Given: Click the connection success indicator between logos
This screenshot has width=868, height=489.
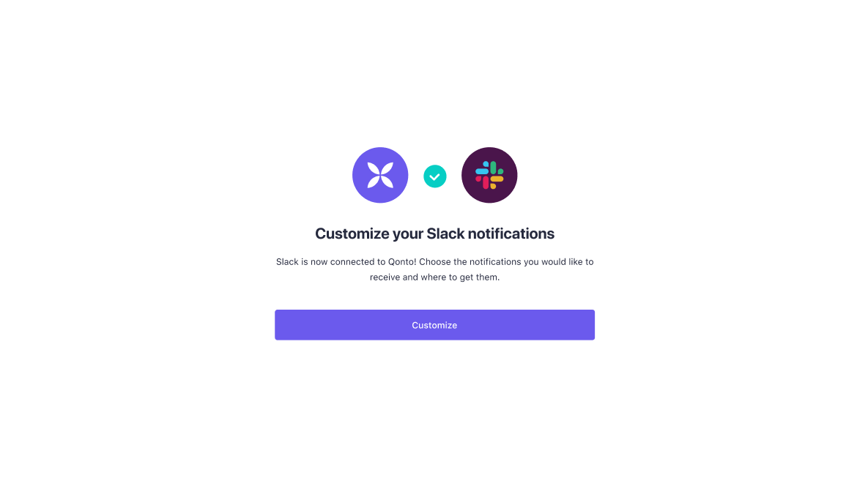Looking at the screenshot, I should coord(435,176).
